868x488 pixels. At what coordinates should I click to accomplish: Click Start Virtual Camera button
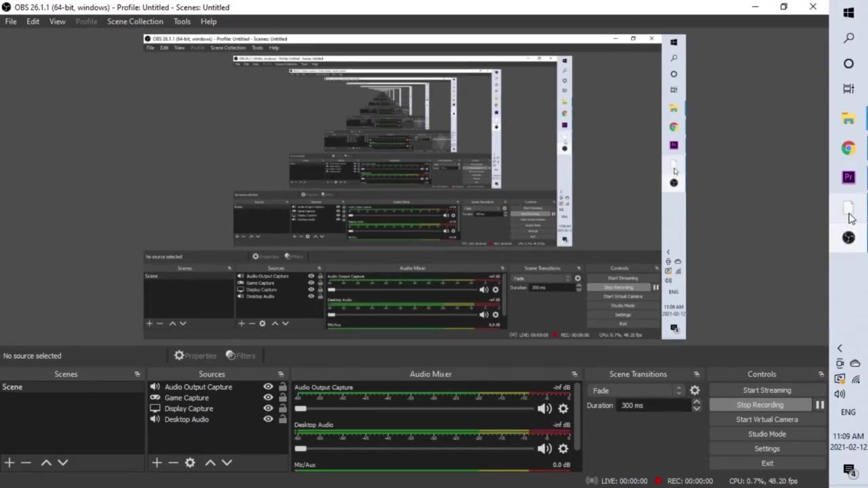pyautogui.click(x=767, y=420)
